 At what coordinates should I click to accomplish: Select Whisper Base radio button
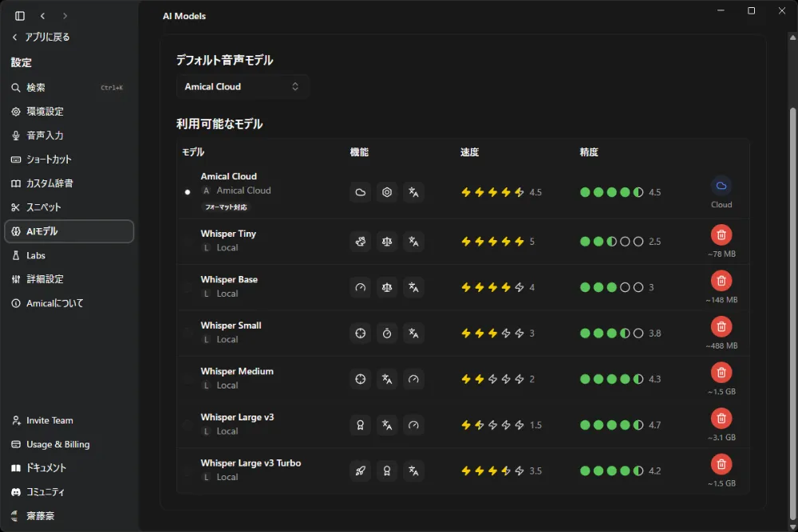point(188,287)
